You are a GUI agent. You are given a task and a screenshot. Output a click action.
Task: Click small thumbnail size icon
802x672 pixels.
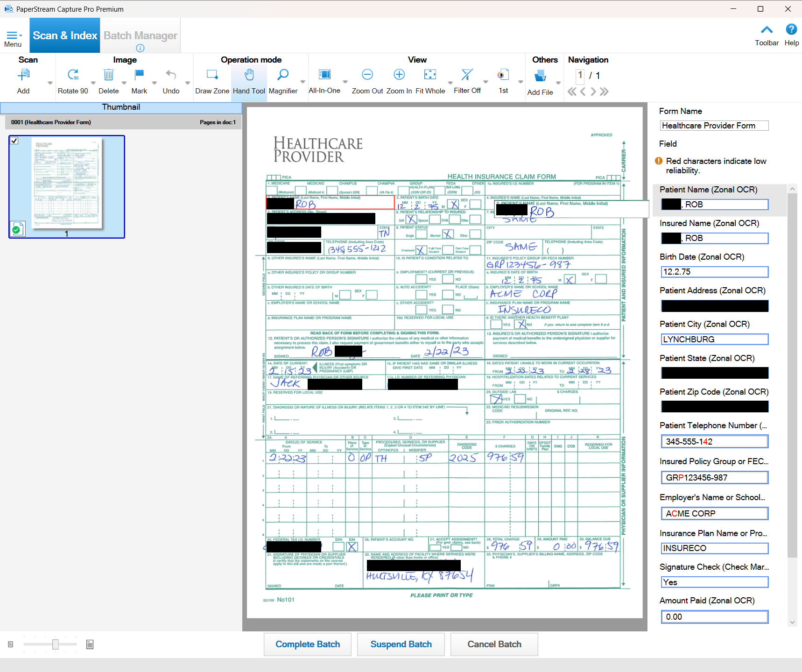[10, 644]
